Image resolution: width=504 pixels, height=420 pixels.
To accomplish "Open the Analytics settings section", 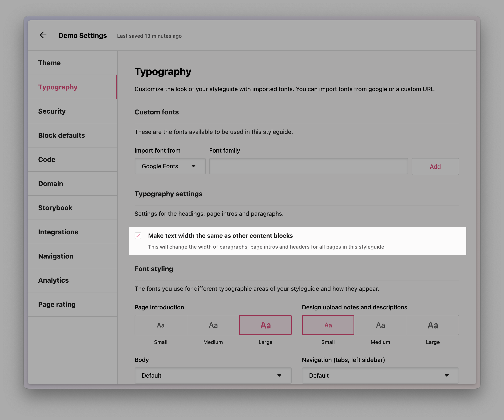I will pos(72,280).
